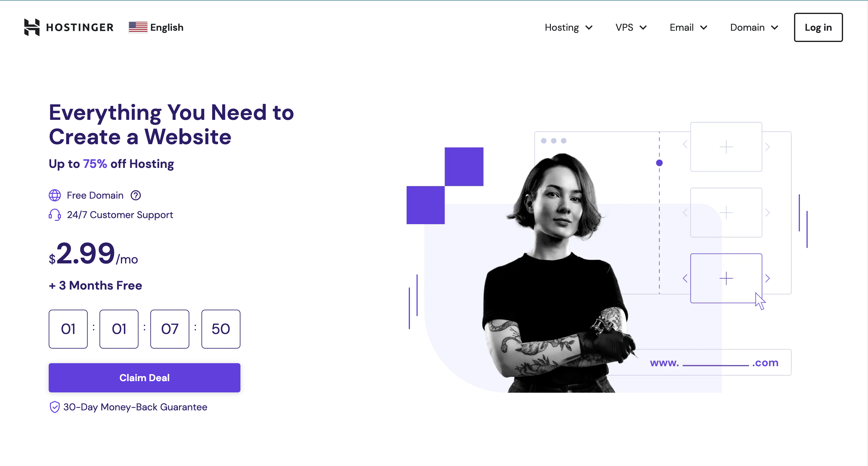This screenshot has height=466, width=868.
Task: Click the shield icon beside Money-Back Guarantee
Action: (x=54, y=407)
